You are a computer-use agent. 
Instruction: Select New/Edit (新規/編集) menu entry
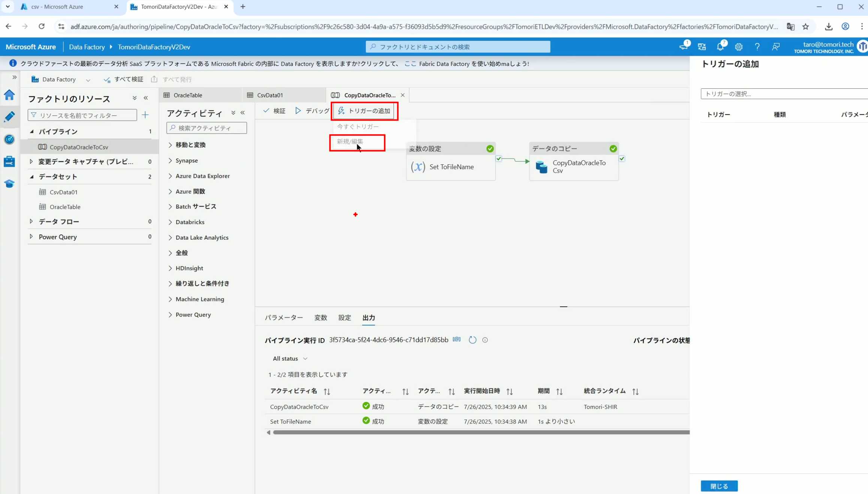tap(350, 142)
